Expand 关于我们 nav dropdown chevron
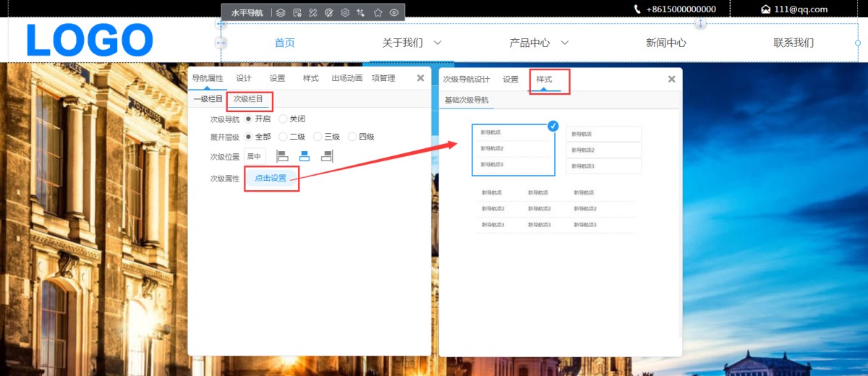The height and width of the screenshot is (376, 868). [x=438, y=43]
